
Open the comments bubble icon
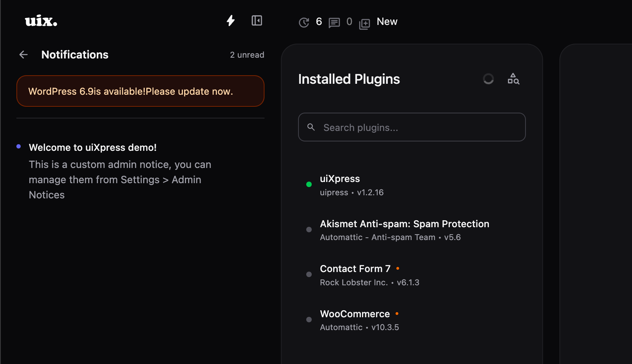(334, 23)
